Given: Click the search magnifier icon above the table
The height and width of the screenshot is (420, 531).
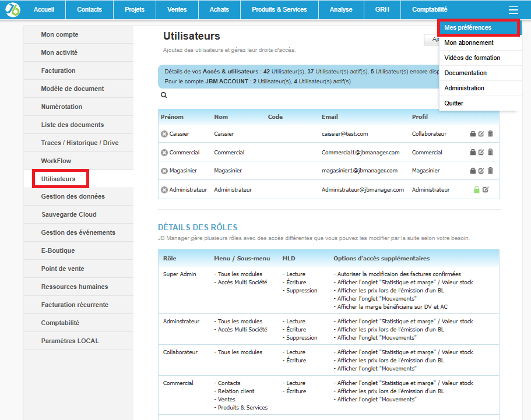Looking at the screenshot, I should [x=163, y=94].
